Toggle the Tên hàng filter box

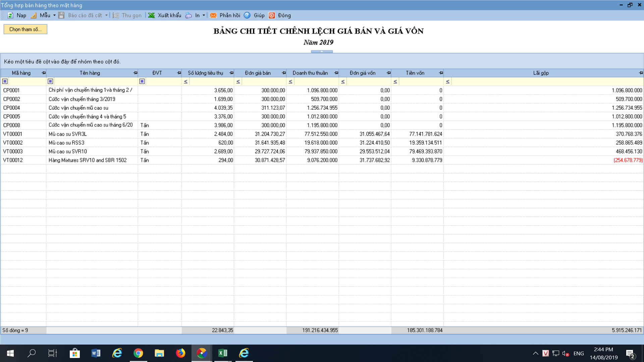[50, 81]
